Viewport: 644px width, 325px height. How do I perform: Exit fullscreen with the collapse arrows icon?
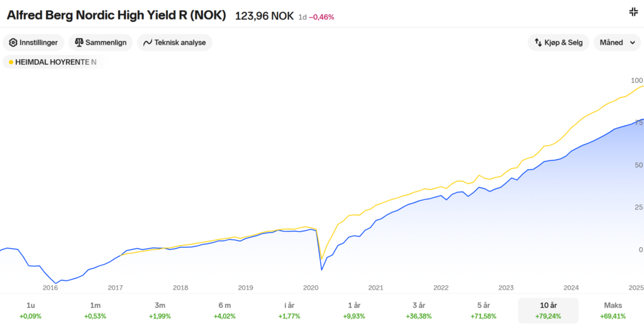[x=633, y=12]
